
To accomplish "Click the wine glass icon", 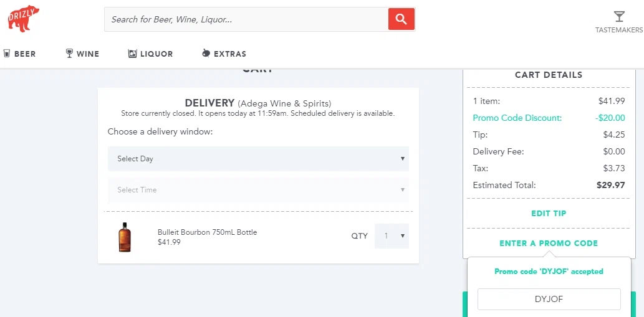I will [69, 54].
